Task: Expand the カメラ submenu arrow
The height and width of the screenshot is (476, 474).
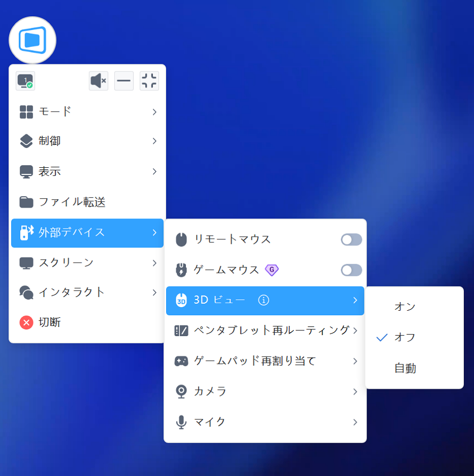Action: pyautogui.click(x=355, y=392)
